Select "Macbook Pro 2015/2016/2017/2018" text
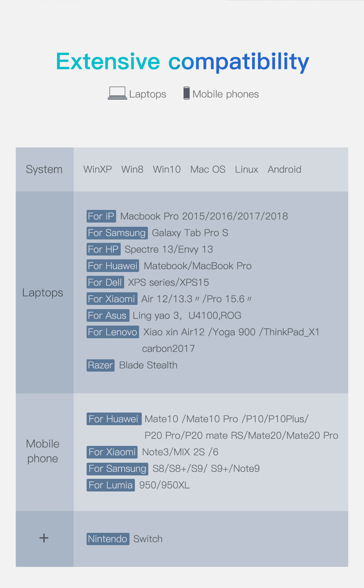Screen dimensions: 364x588 tap(204, 216)
